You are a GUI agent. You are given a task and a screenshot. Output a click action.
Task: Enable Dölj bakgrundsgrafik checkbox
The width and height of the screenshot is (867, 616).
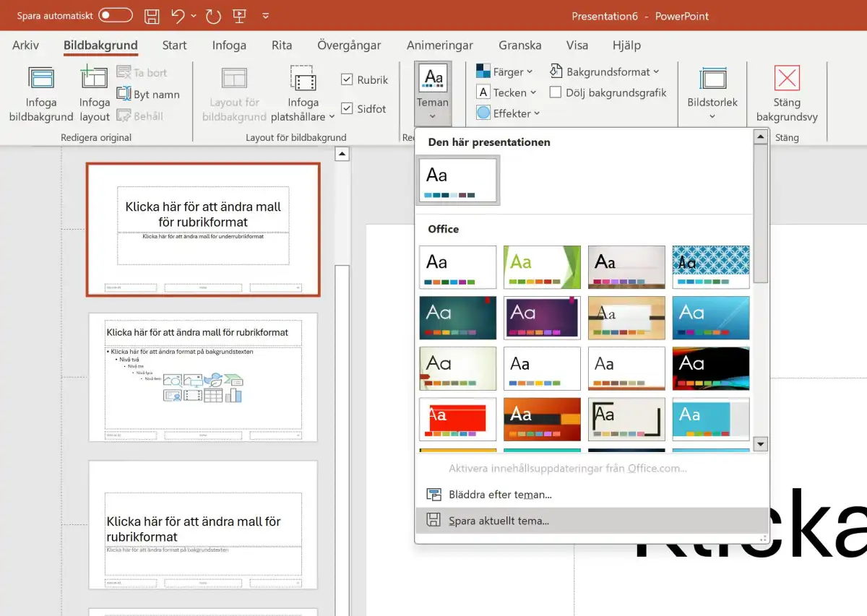point(556,92)
